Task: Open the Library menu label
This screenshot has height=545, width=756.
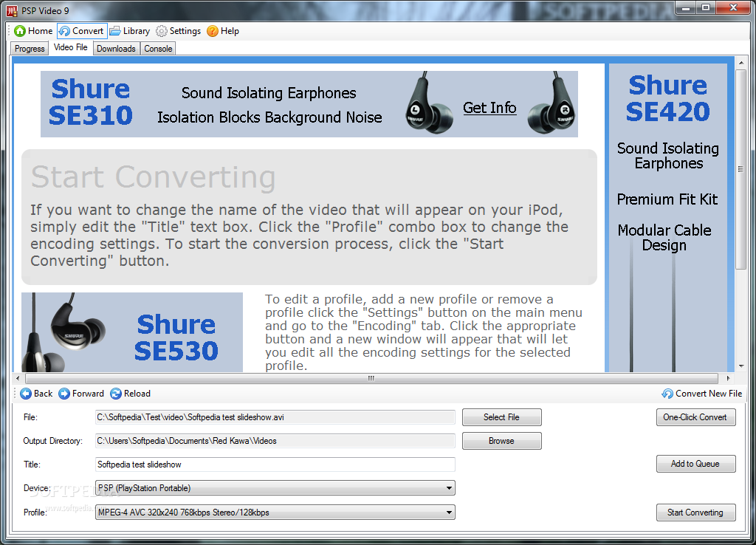Action: 137,31
